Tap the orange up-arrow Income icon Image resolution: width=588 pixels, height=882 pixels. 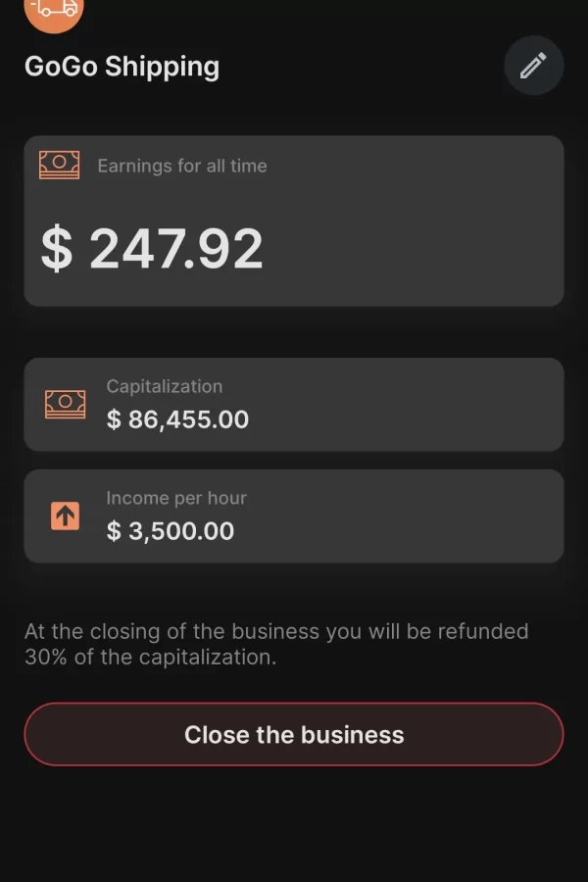65,515
